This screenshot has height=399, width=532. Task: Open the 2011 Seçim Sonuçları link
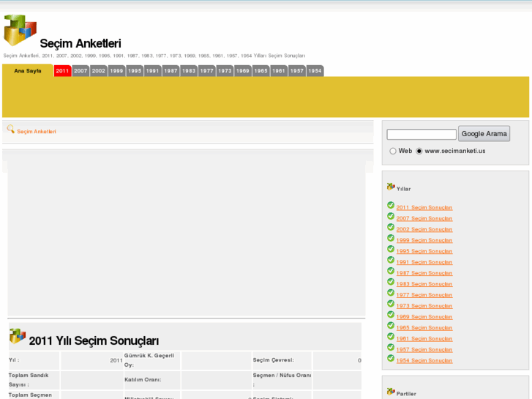point(424,207)
